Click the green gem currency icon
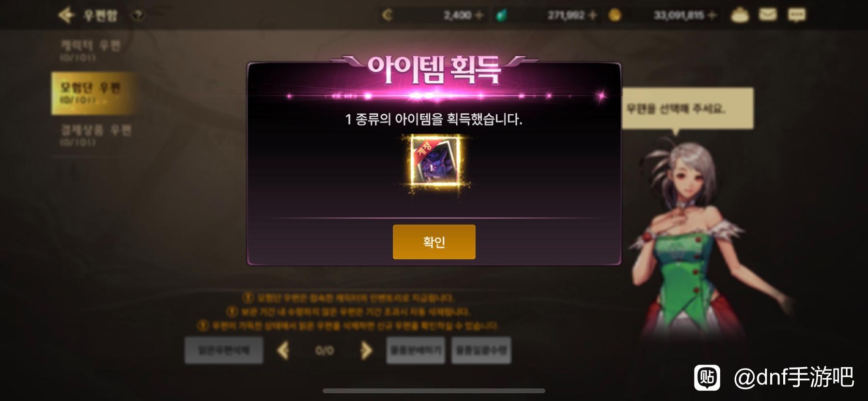This screenshot has width=868, height=401. click(x=502, y=15)
